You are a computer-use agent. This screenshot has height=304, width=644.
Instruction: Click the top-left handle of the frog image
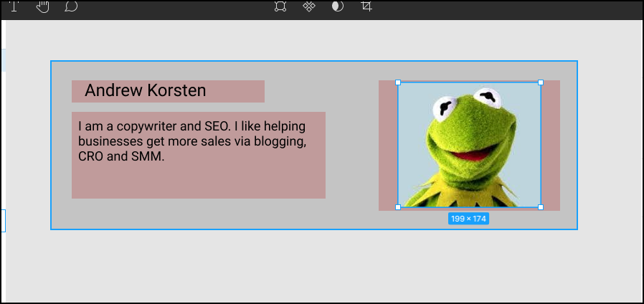tap(398, 82)
